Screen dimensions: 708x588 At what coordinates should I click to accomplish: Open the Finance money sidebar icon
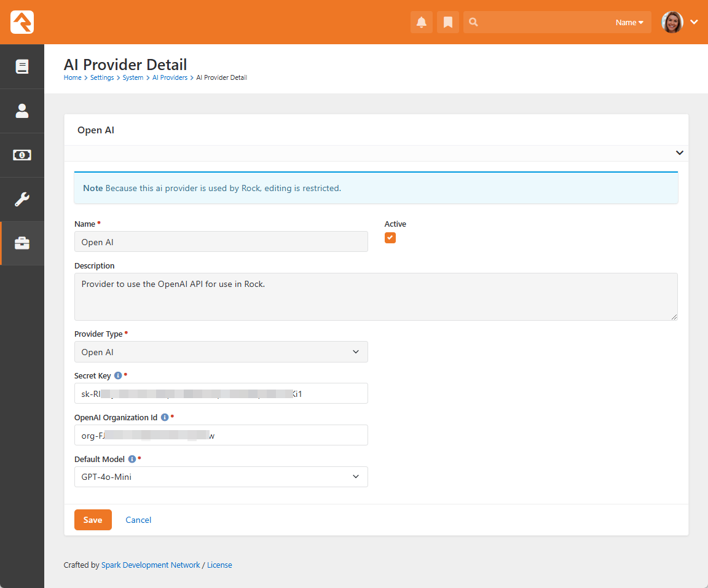[x=22, y=155]
